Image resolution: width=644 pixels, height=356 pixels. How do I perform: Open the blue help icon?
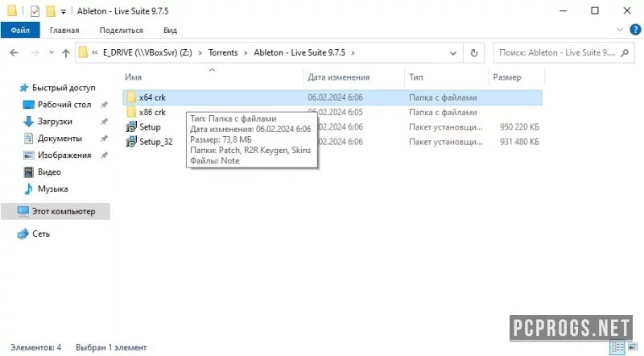(635, 30)
